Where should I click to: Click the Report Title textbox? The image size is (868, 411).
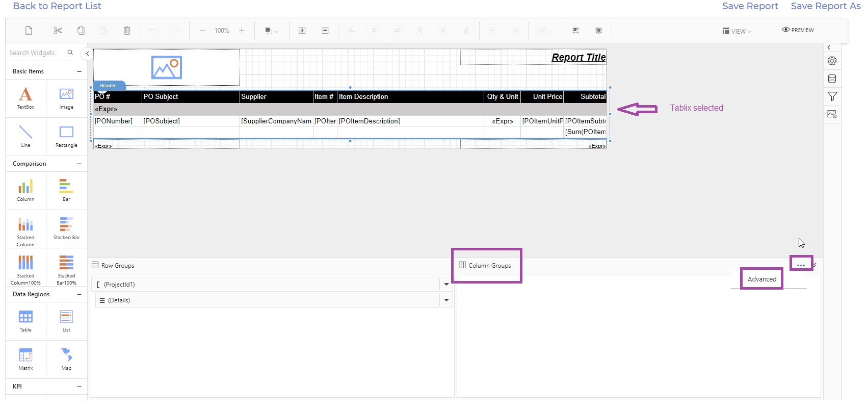click(534, 57)
